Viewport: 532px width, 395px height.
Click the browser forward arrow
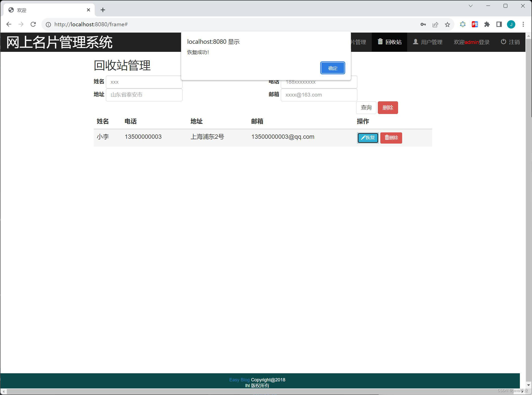click(21, 24)
